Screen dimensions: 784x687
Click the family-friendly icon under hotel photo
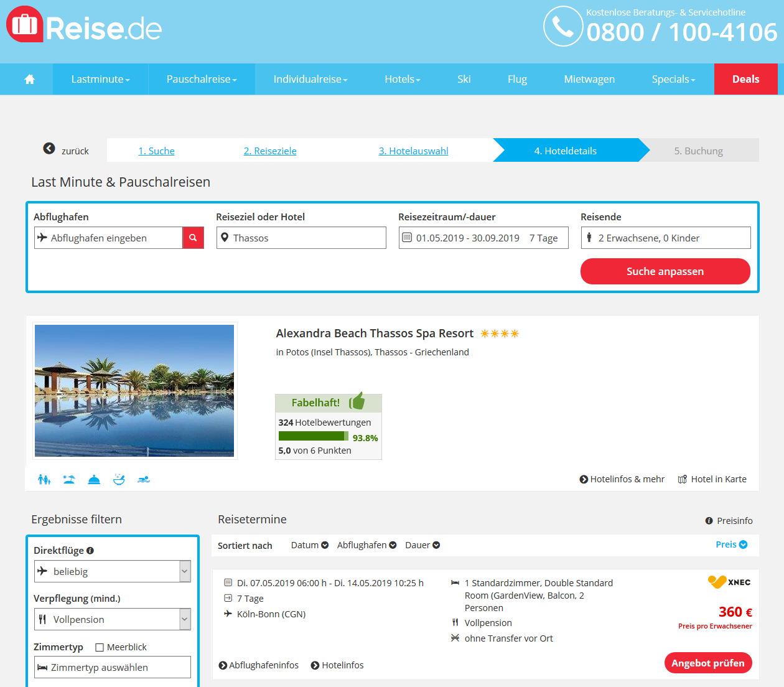click(44, 479)
